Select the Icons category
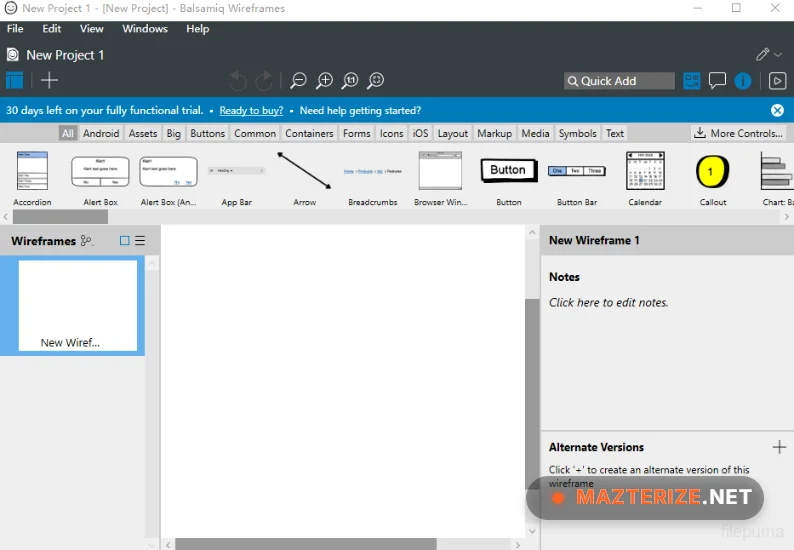Screen dimensions: 794x550 coord(391,133)
